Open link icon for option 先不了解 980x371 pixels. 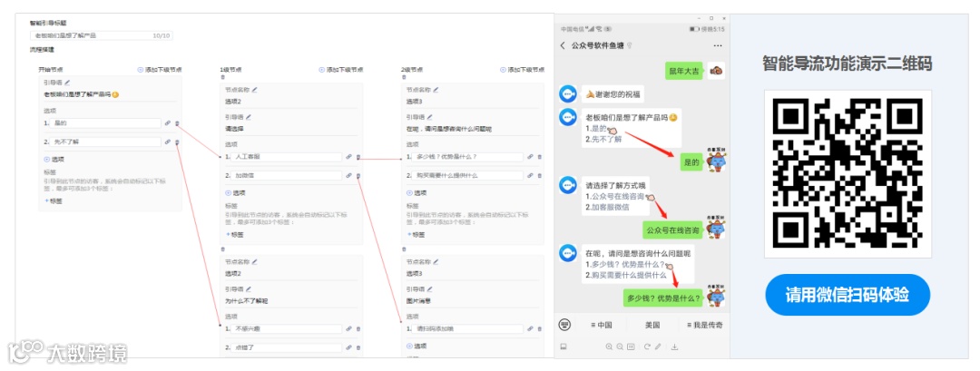pos(168,142)
